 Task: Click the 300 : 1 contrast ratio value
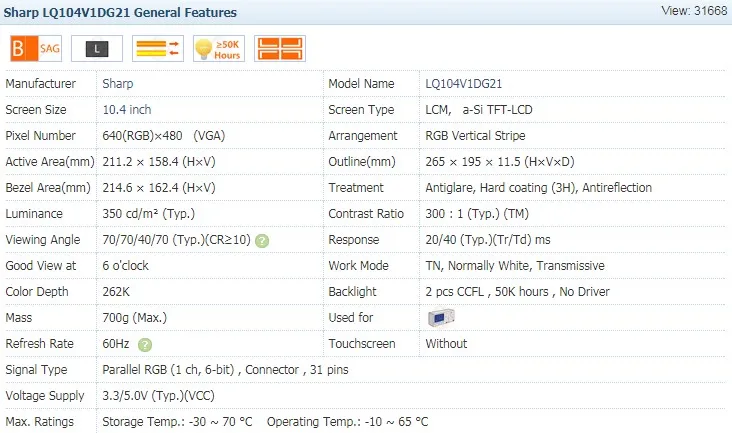[477, 214]
